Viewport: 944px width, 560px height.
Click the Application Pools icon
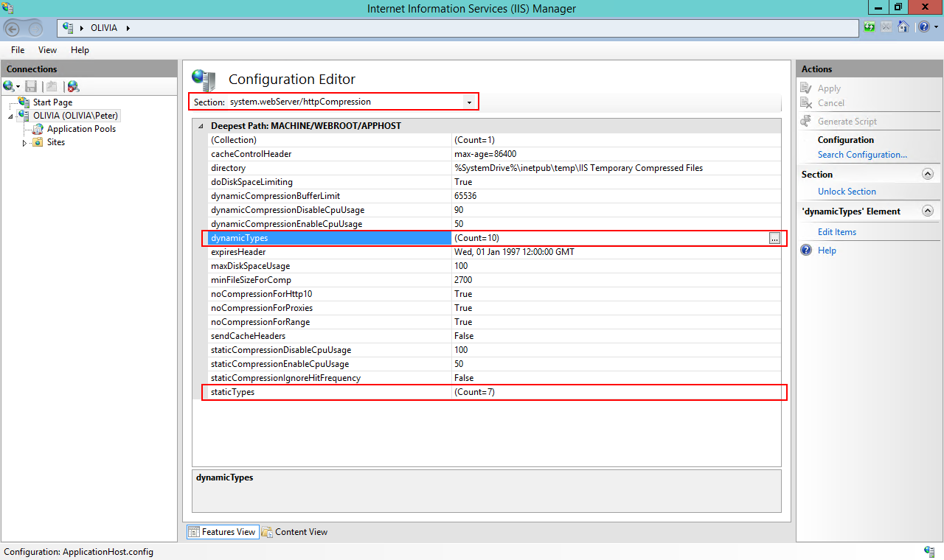click(x=38, y=128)
